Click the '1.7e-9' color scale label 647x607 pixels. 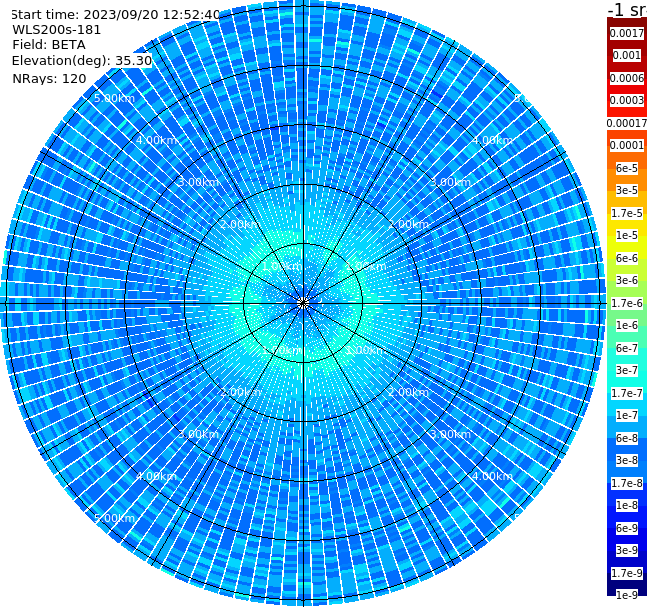[627, 573]
